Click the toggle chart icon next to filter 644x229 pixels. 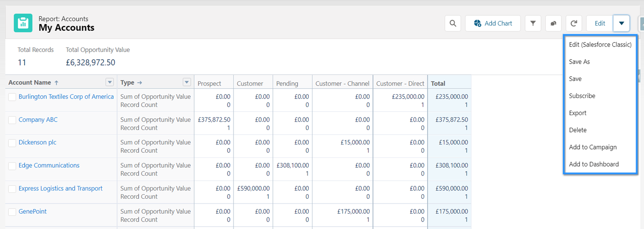pyautogui.click(x=553, y=23)
